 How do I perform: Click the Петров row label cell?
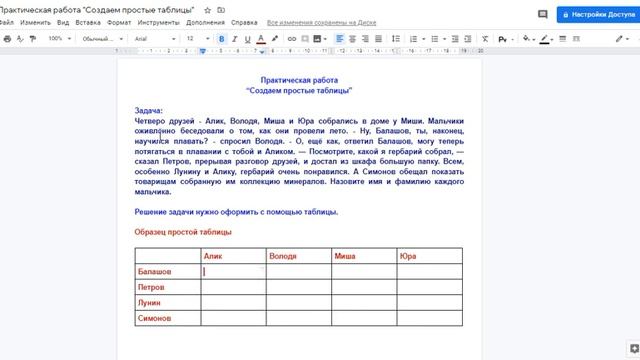coord(168,287)
